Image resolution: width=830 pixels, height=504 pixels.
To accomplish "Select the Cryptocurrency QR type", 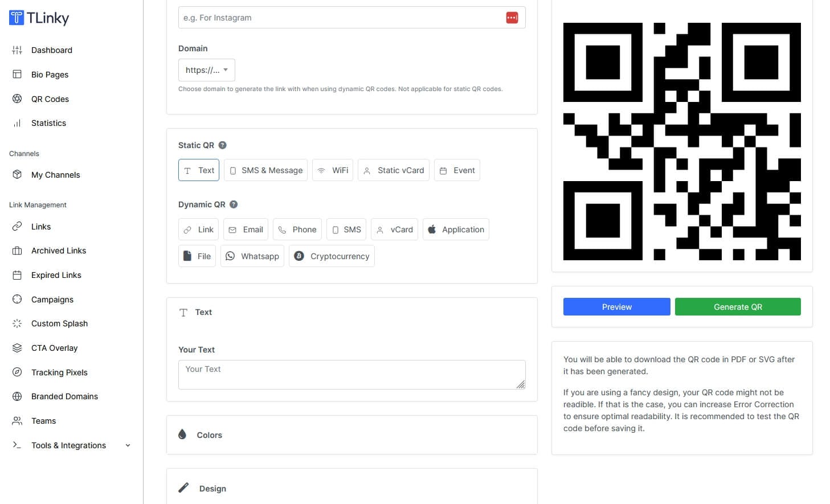I will pyautogui.click(x=332, y=256).
